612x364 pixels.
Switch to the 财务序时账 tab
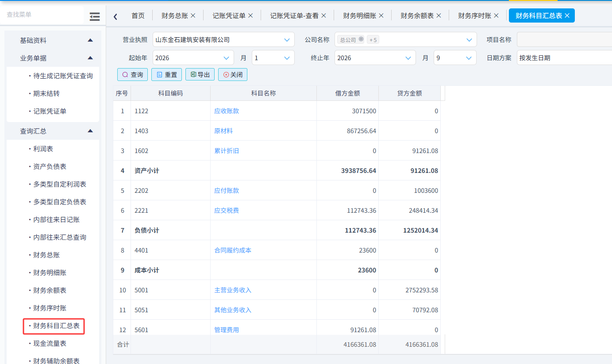[474, 15]
